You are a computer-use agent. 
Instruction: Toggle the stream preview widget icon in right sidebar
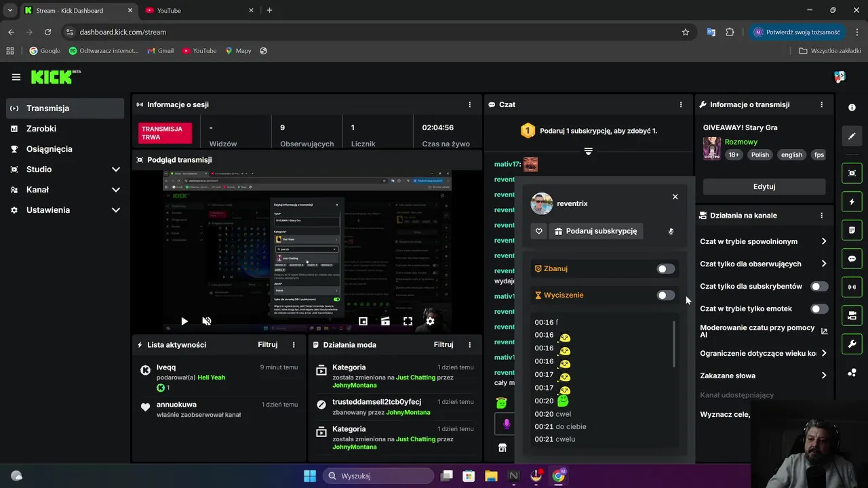[x=852, y=174]
